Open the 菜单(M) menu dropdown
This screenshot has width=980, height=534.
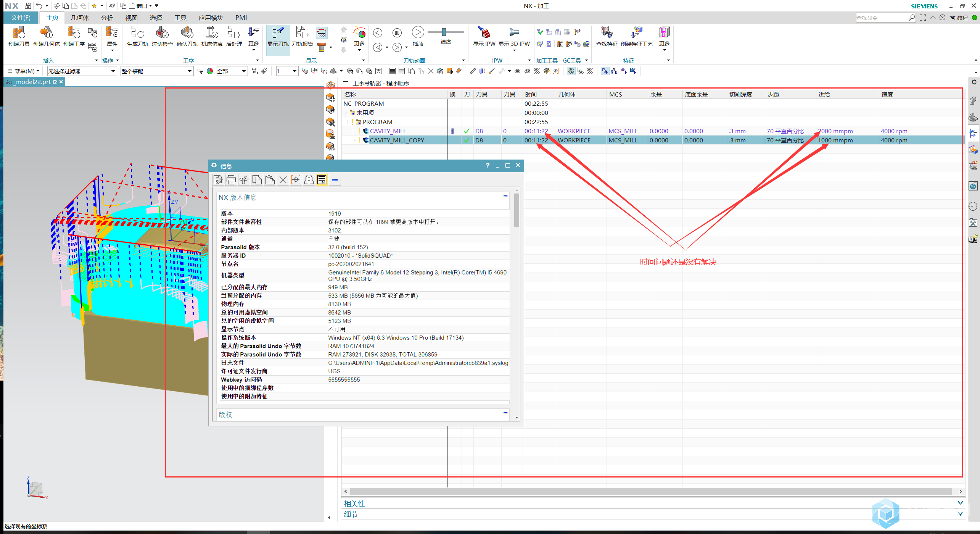pyautogui.click(x=24, y=71)
